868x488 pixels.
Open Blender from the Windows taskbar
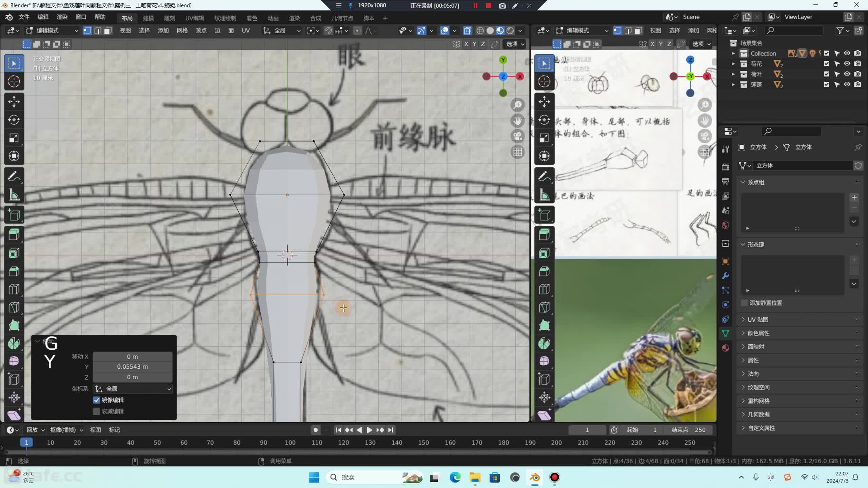pyautogui.click(x=535, y=477)
